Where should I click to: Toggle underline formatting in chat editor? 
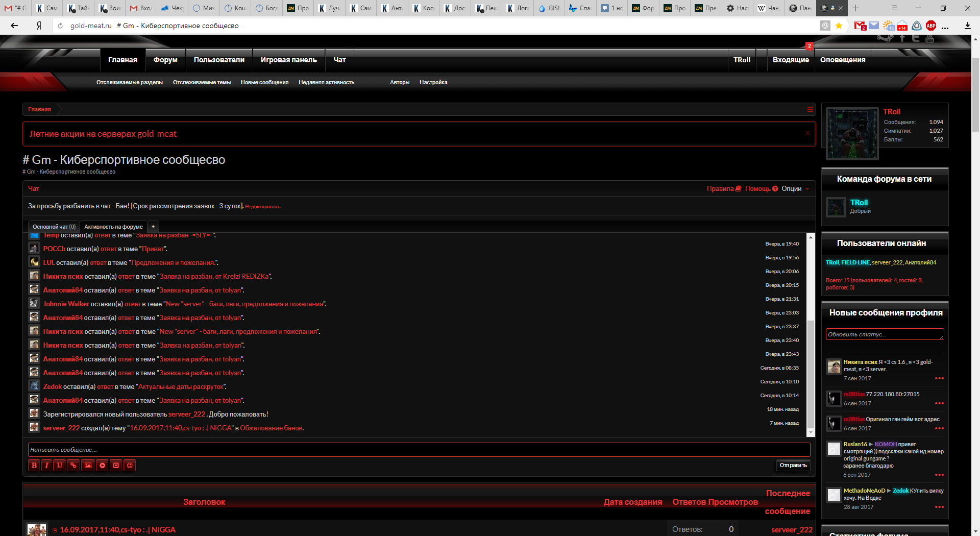point(60,465)
